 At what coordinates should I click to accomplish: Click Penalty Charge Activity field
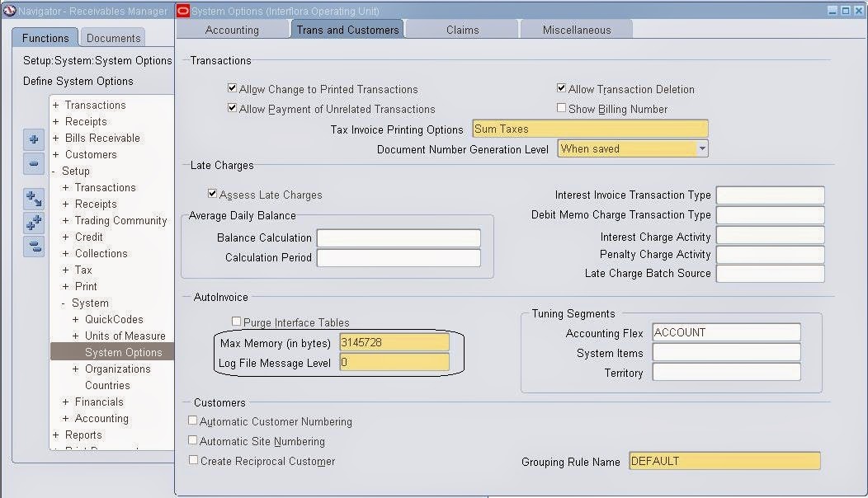tap(770, 254)
